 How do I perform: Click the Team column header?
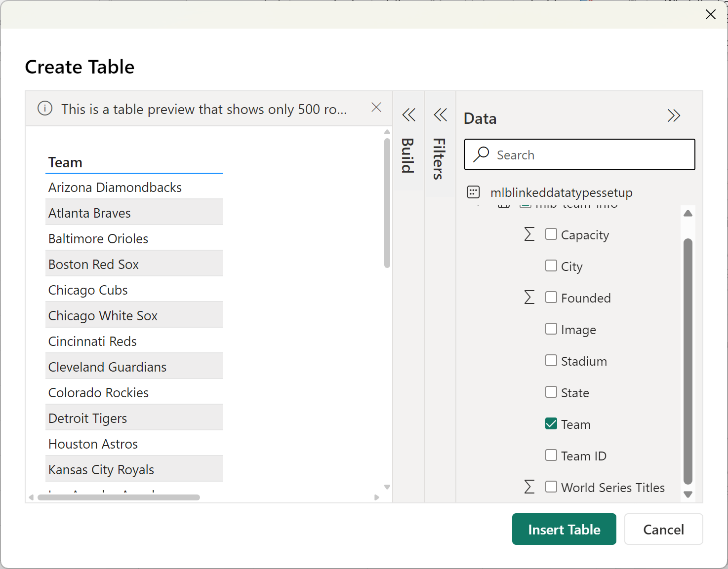65,162
